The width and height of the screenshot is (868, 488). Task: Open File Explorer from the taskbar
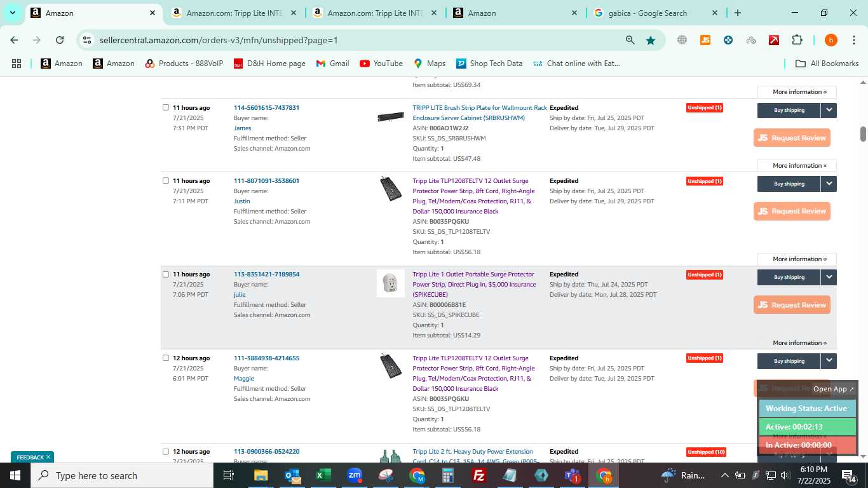point(261,475)
